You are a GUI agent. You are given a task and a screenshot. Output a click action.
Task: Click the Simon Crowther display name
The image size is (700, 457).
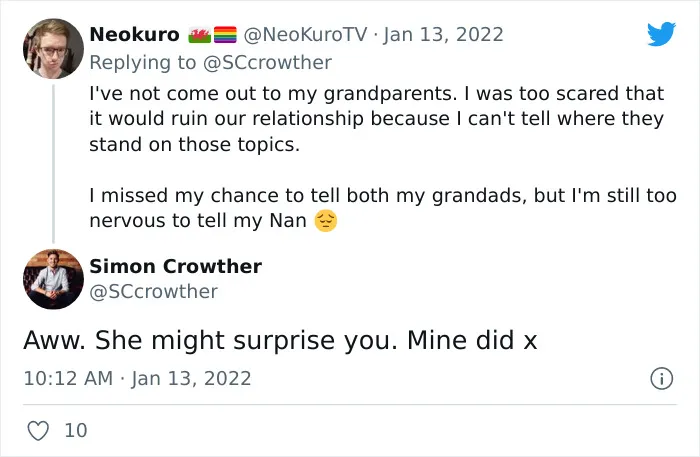pyautogui.click(x=175, y=266)
